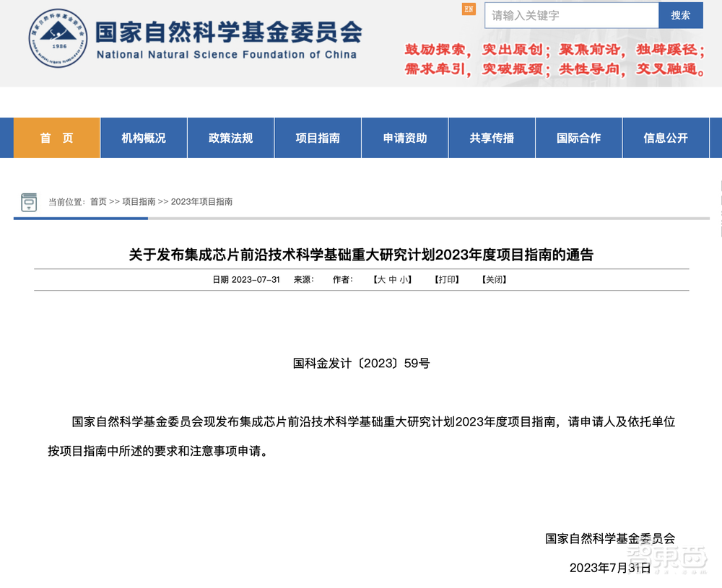Viewport: 722px width, 588px height.
Task: Open the 2023年项目指南 breadcrumb link
Action: tap(202, 202)
